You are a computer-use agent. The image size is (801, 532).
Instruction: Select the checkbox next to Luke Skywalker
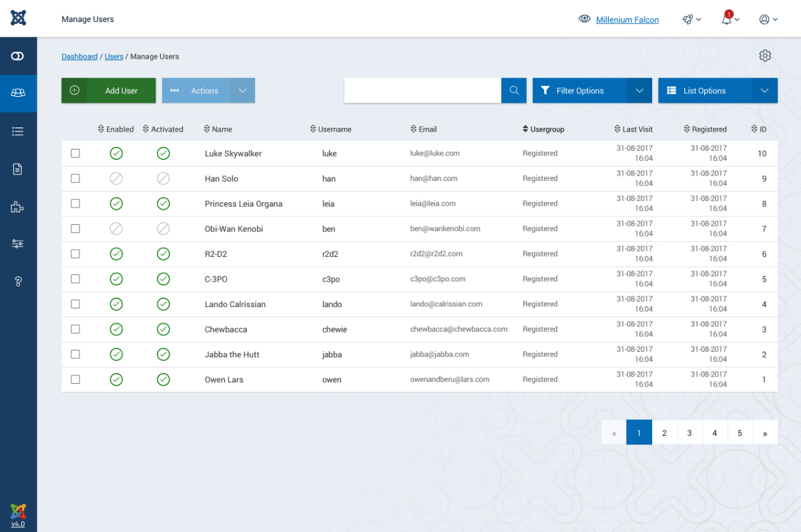(75, 153)
